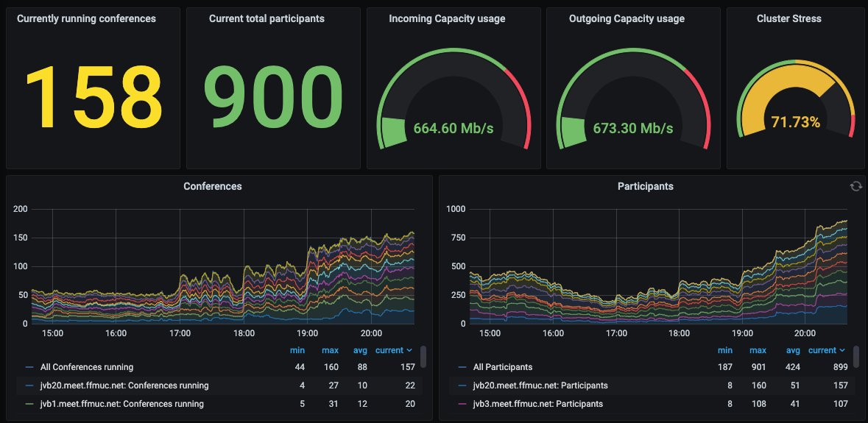Toggle jvb20 Participants legend series
The height and width of the screenshot is (423, 868).
[x=540, y=385]
